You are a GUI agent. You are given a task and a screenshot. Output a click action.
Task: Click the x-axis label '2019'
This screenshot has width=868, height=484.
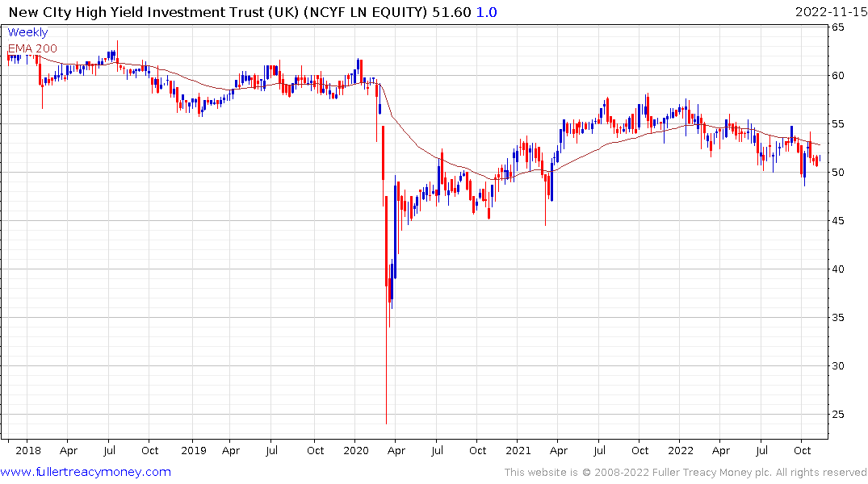[x=193, y=450]
